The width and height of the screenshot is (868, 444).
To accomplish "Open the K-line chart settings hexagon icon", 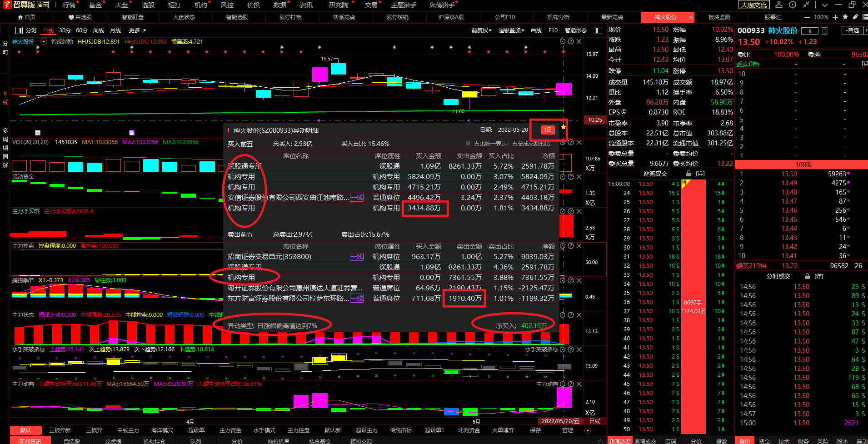I will [563, 41].
